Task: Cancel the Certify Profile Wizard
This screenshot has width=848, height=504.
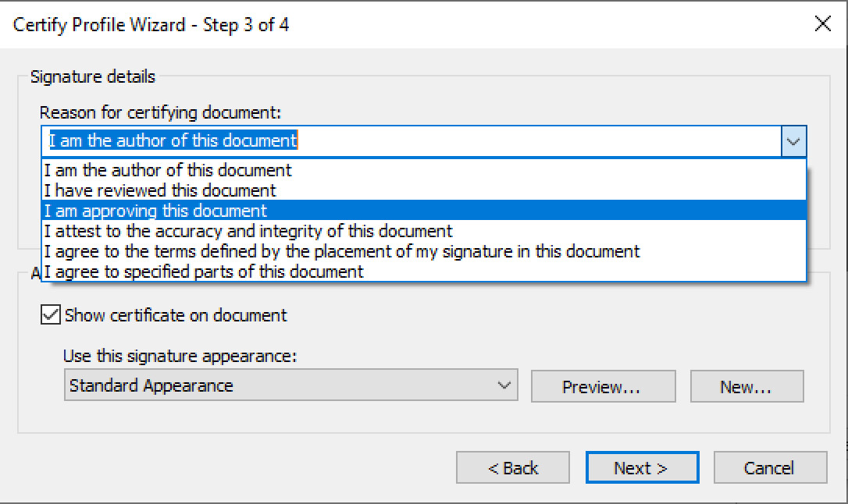Action: tap(769, 467)
